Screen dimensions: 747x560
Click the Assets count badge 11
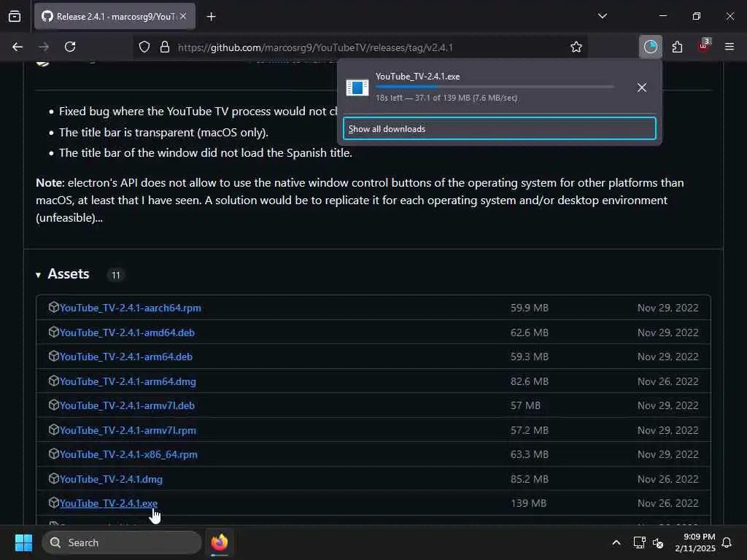click(x=116, y=275)
